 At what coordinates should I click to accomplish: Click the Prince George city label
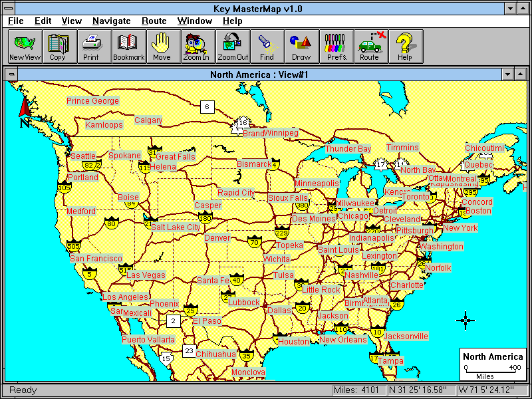click(92, 101)
